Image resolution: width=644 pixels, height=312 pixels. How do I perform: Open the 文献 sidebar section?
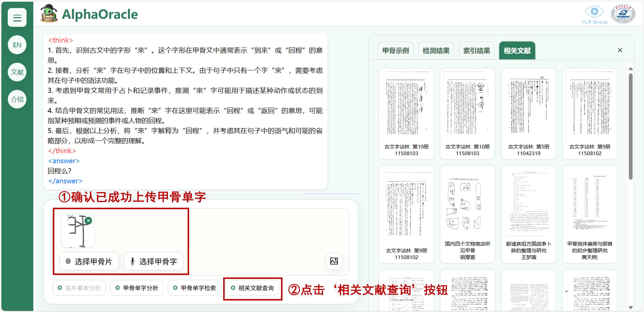pyautogui.click(x=17, y=72)
